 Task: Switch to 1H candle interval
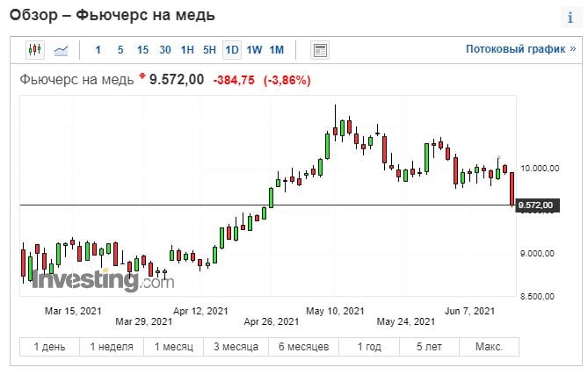click(x=187, y=50)
